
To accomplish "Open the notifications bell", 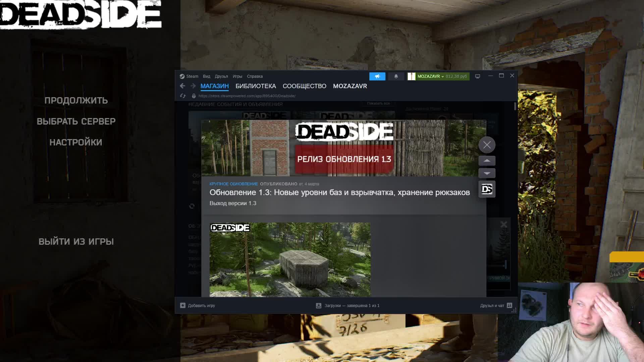I will [x=396, y=76].
